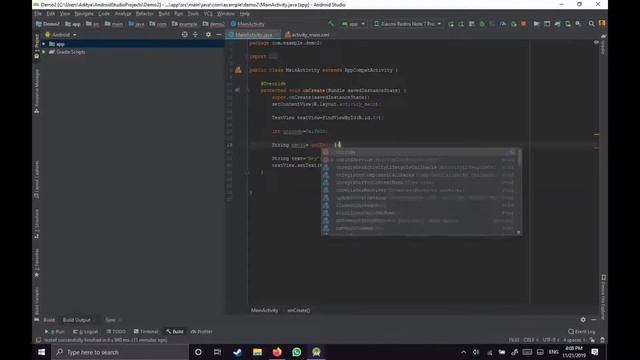Image resolution: width=640 pixels, height=360 pixels.
Task: Click onCreate() in the bottom breadcrumb
Action: (299, 310)
